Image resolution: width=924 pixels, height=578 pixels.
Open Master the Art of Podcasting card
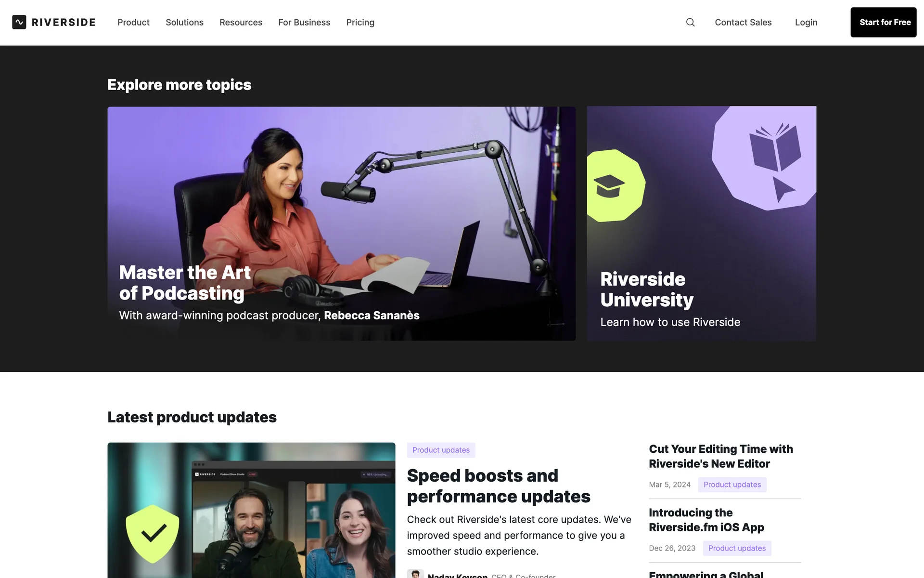(x=341, y=223)
